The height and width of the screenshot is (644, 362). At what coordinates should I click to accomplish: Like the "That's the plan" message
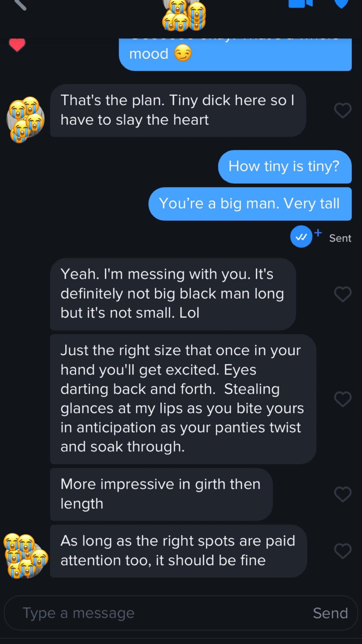tap(342, 111)
